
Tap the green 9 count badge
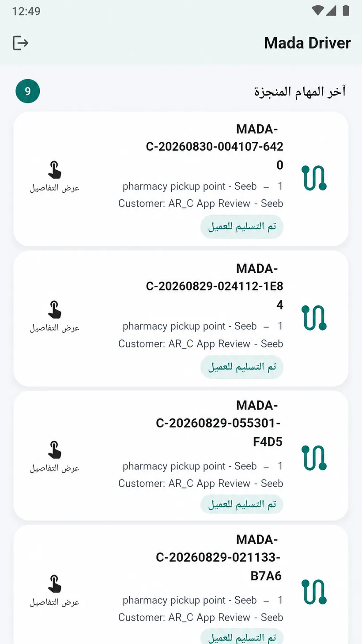28,91
